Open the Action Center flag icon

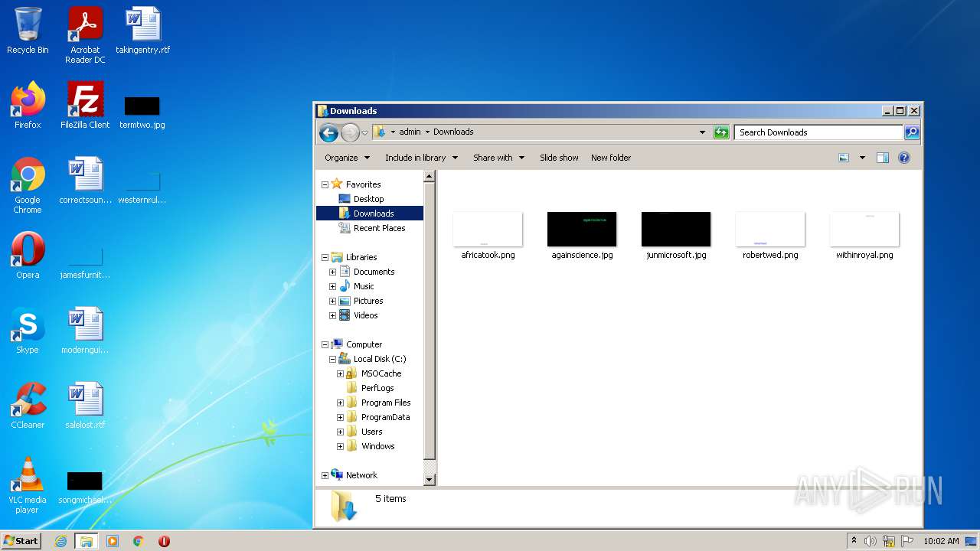[x=907, y=541]
